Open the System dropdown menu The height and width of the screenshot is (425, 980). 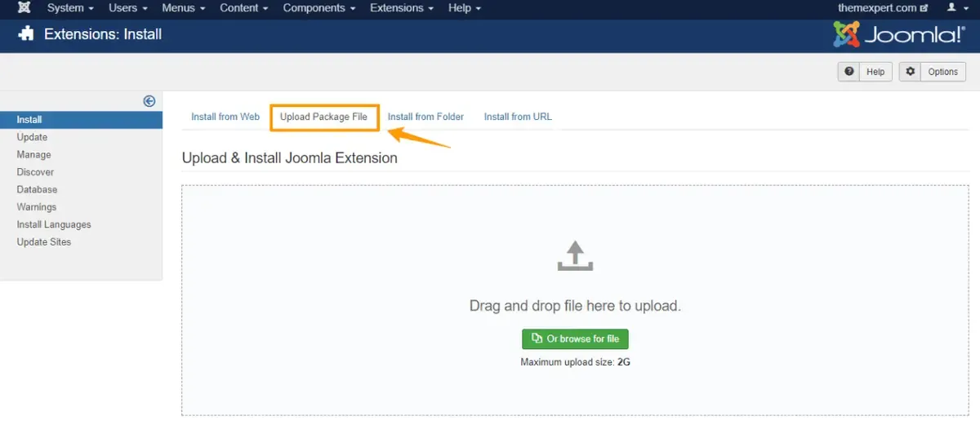[70, 7]
